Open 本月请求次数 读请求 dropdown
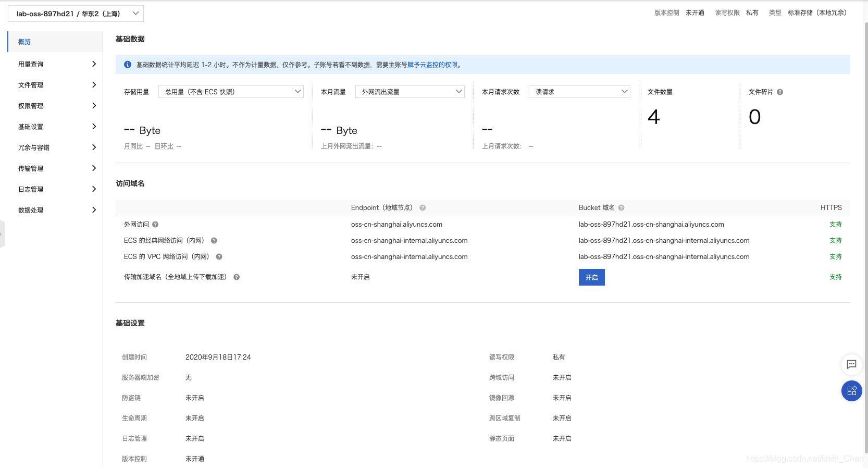This screenshot has width=868, height=468. [579, 92]
